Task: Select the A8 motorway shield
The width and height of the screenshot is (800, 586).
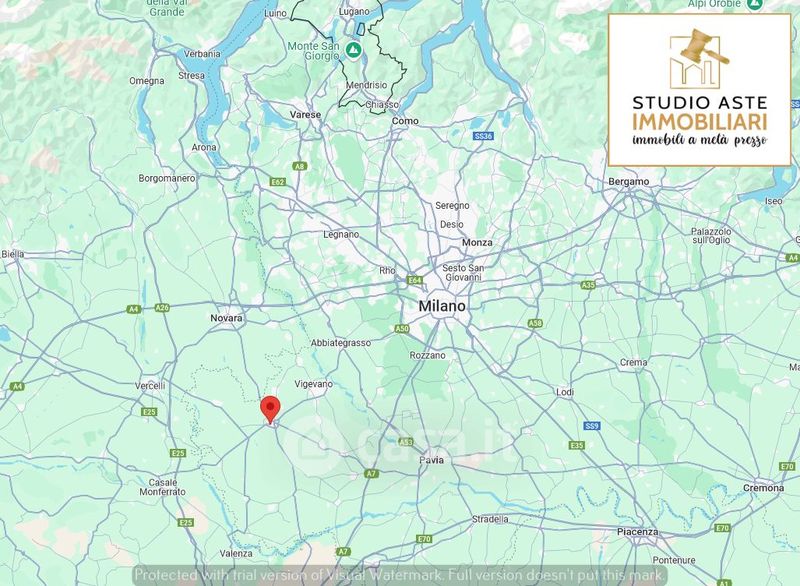Action: pyautogui.click(x=299, y=166)
